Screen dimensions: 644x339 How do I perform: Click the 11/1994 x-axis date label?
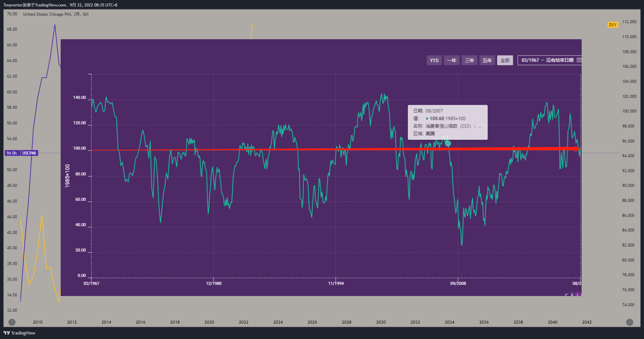[x=336, y=283]
